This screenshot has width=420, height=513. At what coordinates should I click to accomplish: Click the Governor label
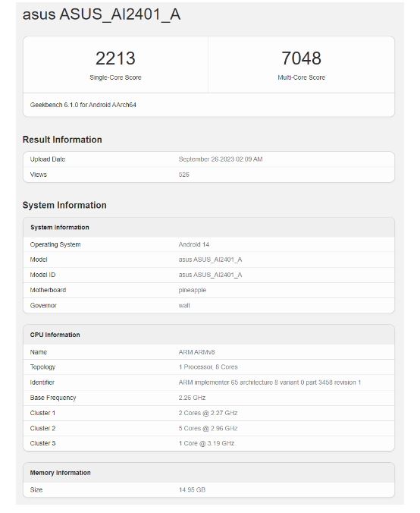43,306
